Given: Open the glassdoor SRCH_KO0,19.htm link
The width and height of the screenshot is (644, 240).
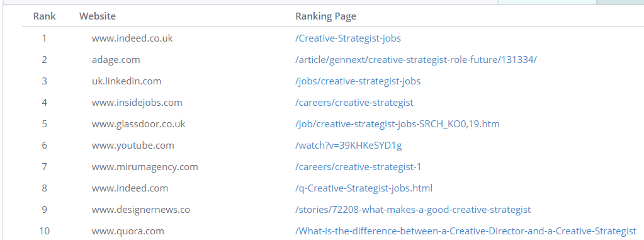Looking at the screenshot, I should coord(398,124).
